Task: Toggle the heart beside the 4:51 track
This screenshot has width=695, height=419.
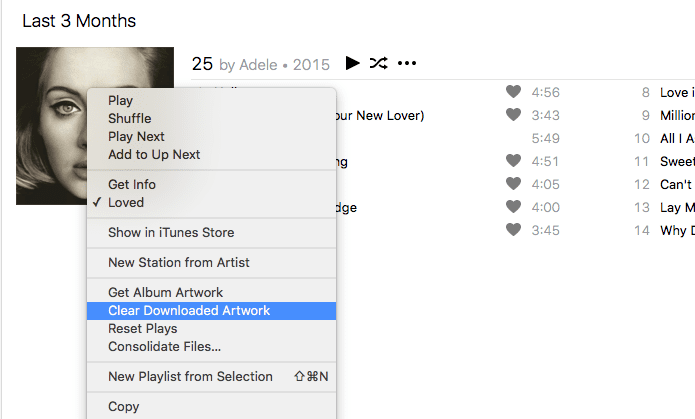Action: 513,161
